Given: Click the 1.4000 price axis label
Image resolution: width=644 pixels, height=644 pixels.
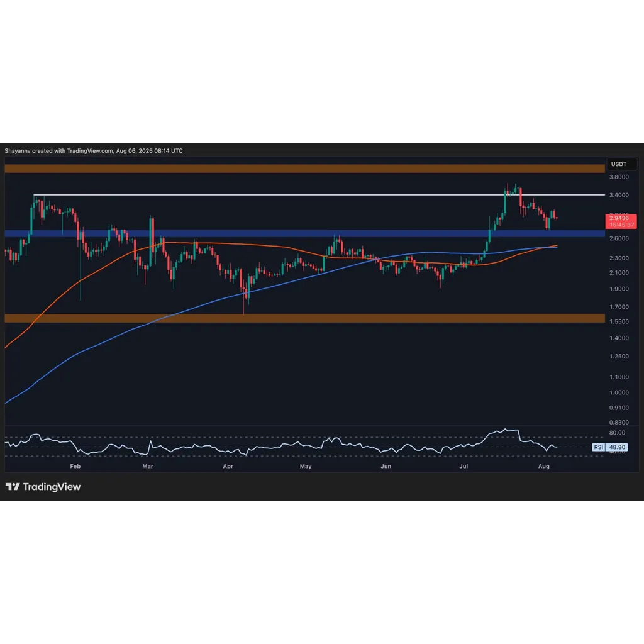Looking at the screenshot, I should [x=619, y=338].
